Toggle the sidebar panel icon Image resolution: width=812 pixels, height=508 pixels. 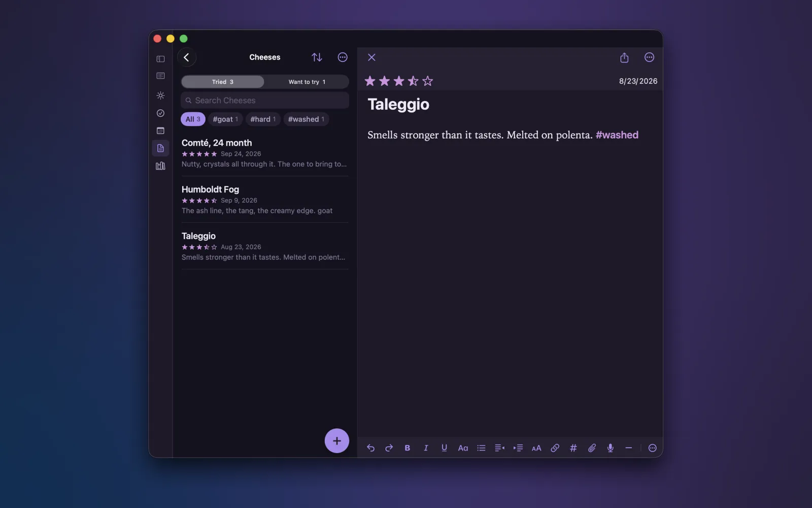point(160,59)
